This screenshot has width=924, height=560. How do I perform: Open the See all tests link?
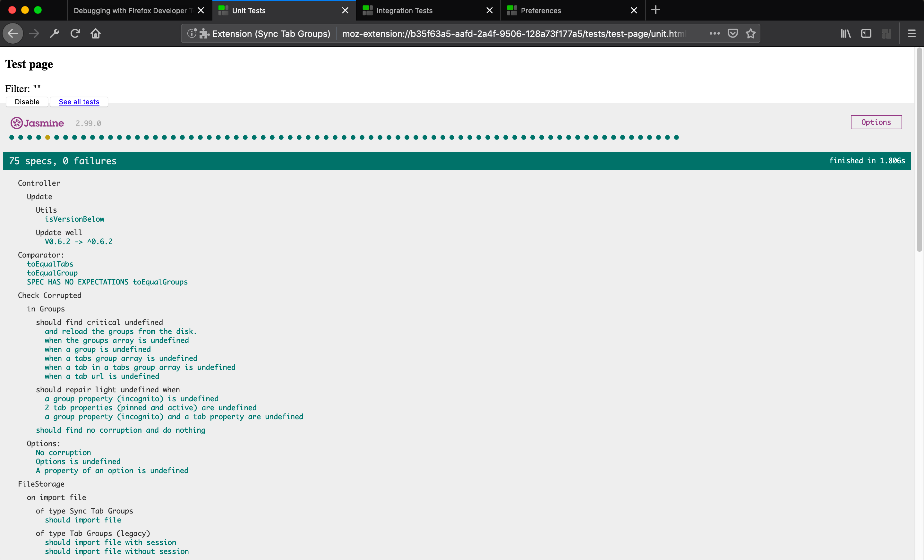click(x=79, y=102)
